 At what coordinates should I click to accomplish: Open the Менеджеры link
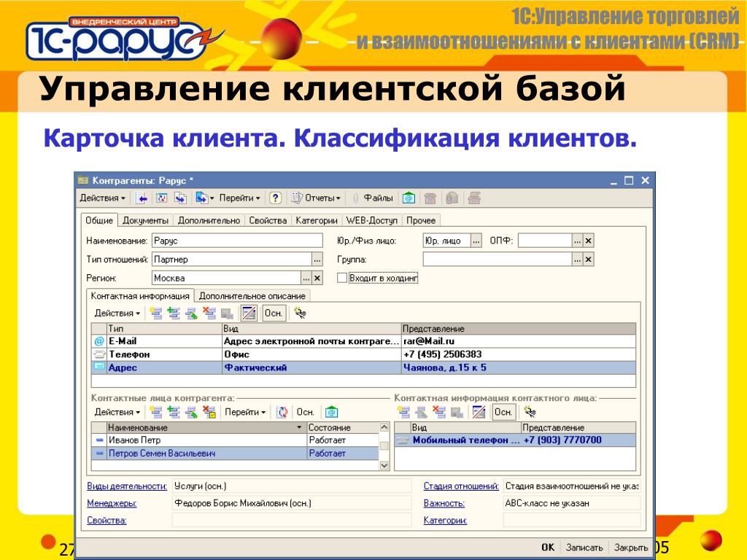(112, 503)
